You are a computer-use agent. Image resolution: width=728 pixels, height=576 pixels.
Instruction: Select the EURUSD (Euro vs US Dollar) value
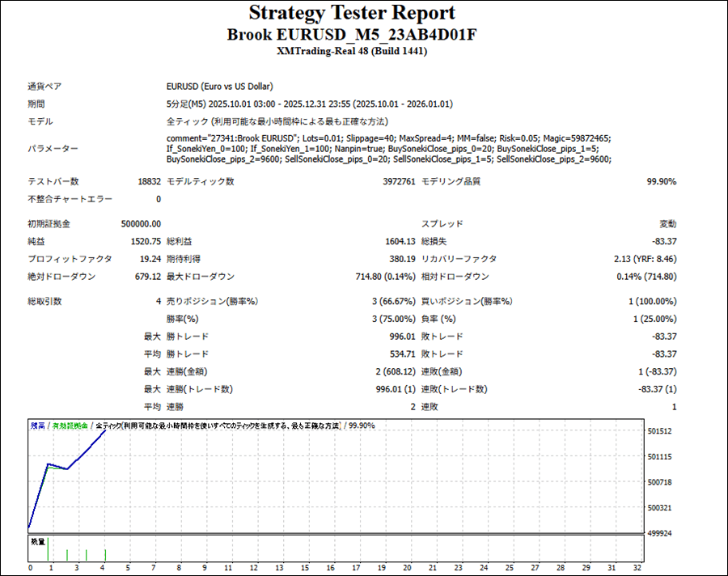point(219,87)
